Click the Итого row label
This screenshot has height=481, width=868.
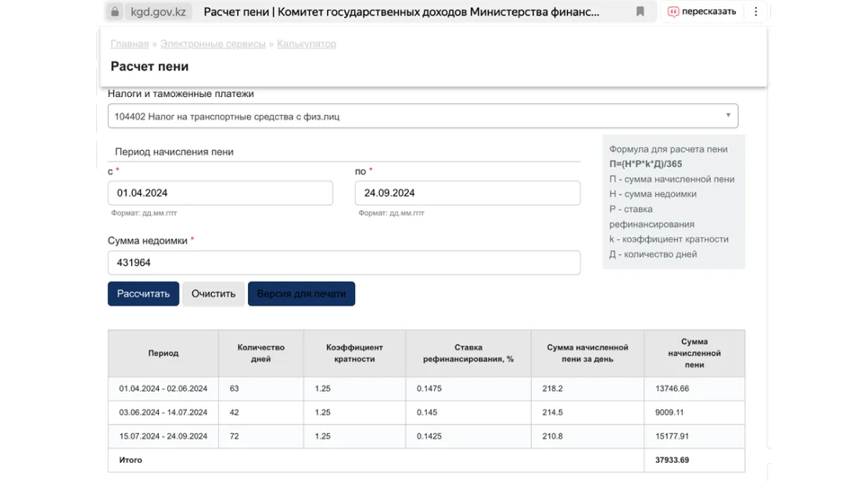tap(131, 460)
